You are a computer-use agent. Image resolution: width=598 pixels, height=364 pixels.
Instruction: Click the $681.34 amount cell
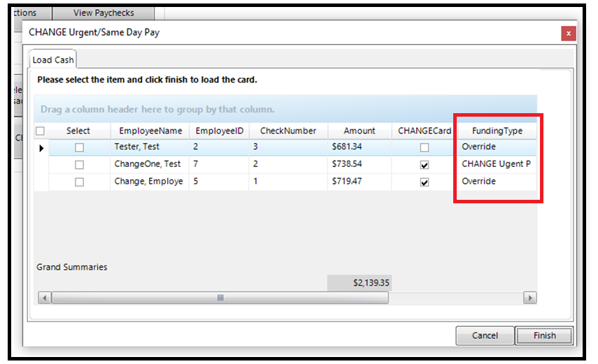(359, 147)
